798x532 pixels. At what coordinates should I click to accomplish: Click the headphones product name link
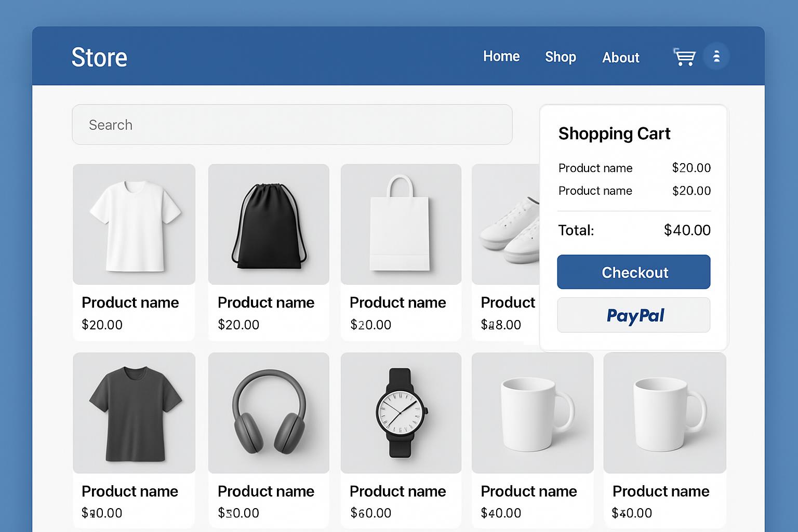click(265, 491)
